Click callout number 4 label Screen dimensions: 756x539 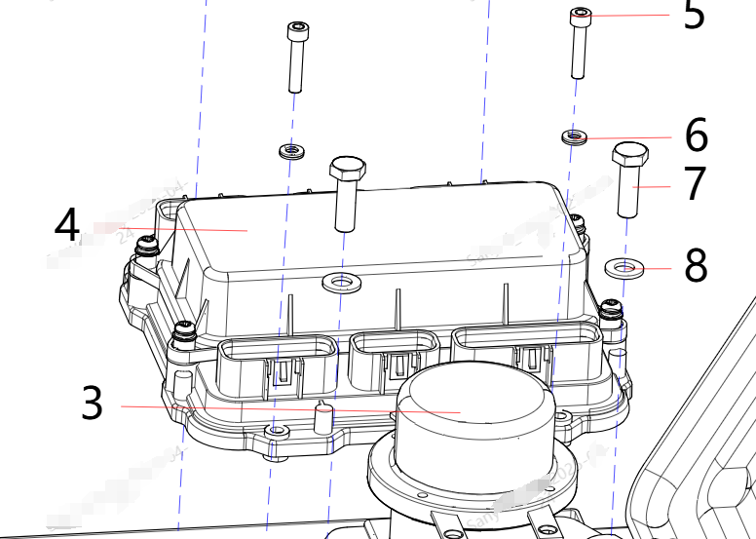[x=66, y=226]
